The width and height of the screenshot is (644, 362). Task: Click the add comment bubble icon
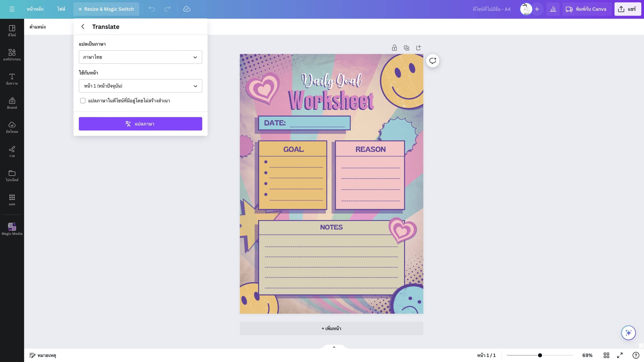pyautogui.click(x=432, y=61)
